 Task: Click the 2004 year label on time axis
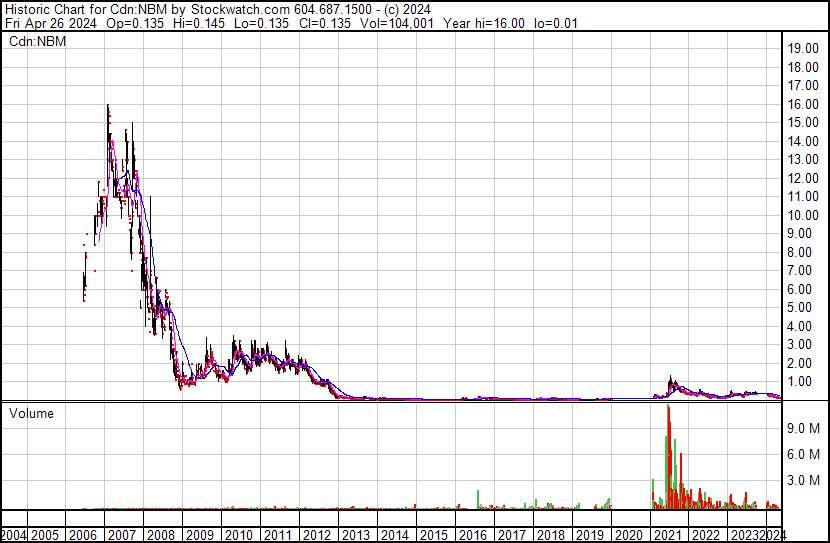[14, 535]
